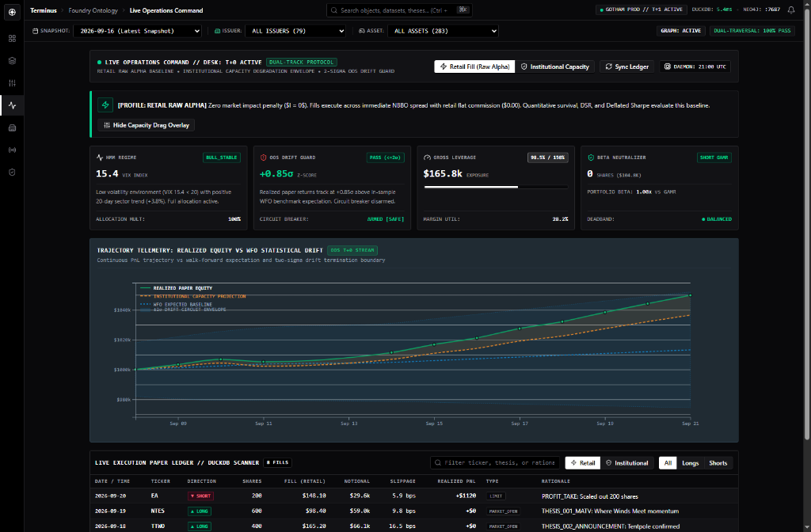Focus the Filter ticker, thesis input
Screen dimensions: 811x532
[x=495, y=462]
